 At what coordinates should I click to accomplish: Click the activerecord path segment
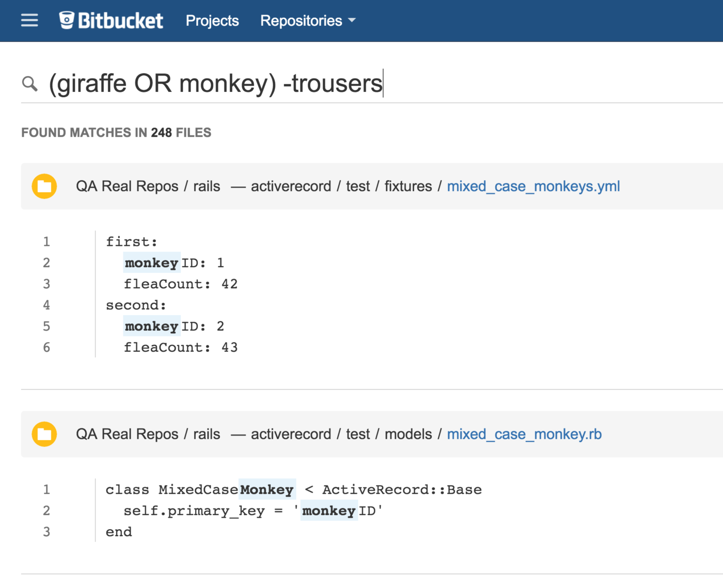[291, 186]
